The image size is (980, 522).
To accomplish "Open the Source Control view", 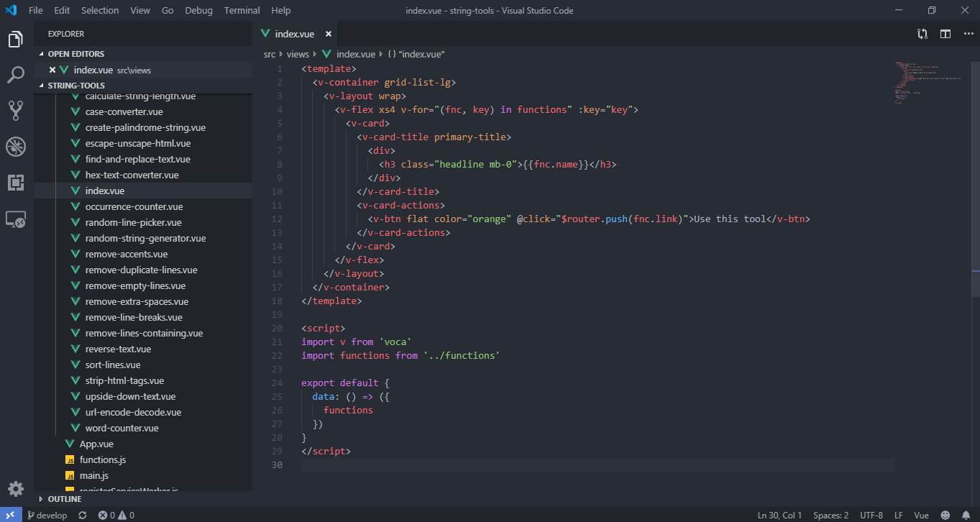I will (x=16, y=110).
